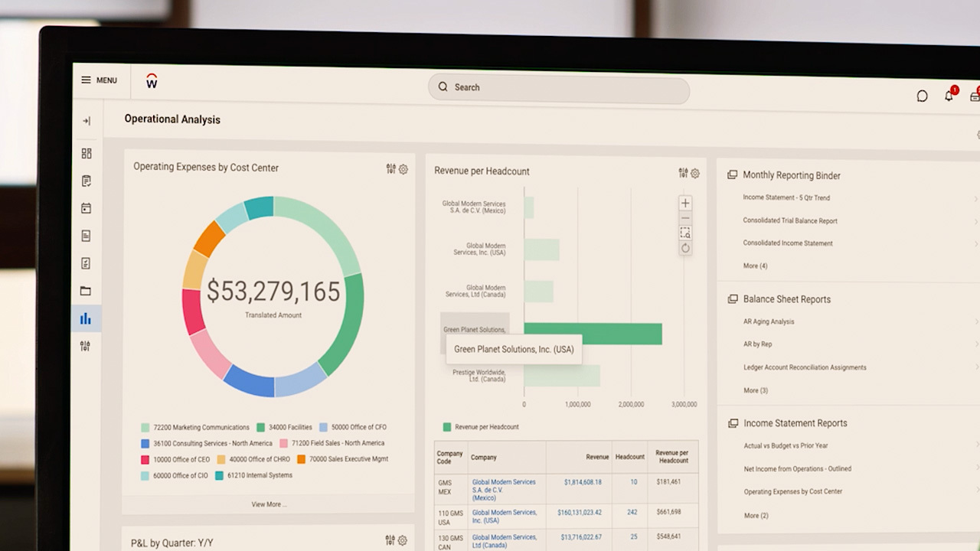Click the Search input field
The width and height of the screenshot is (980, 551).
tap(559, 88)
